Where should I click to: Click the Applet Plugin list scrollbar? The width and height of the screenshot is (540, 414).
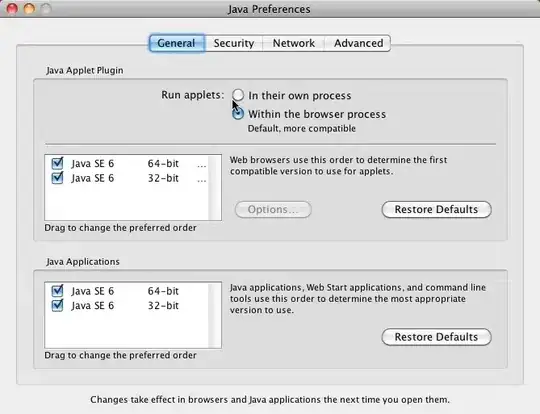[x=215, y=187]
